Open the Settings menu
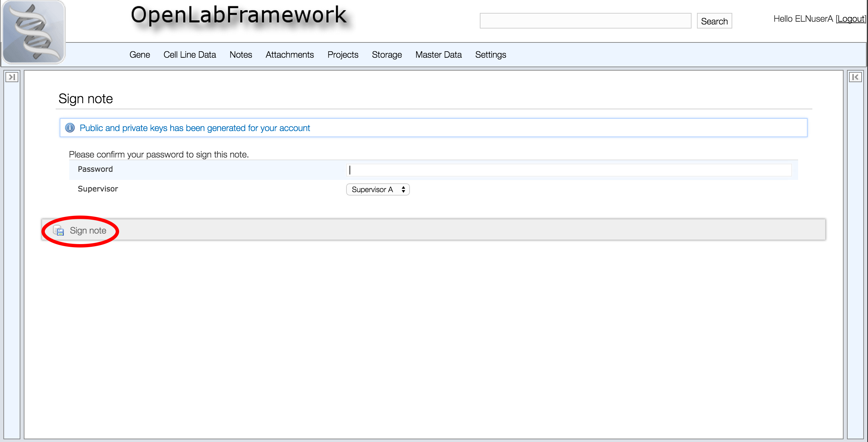This screenshot has width=868, height=442. click(x=490, y=55)
